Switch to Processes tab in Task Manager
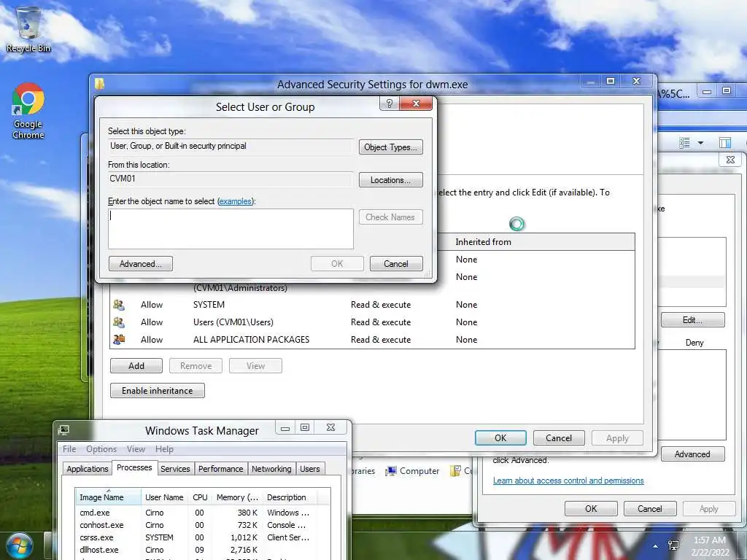Image resolution: width=747 pixels, height=560 pixels. click(x=134, y=467)
